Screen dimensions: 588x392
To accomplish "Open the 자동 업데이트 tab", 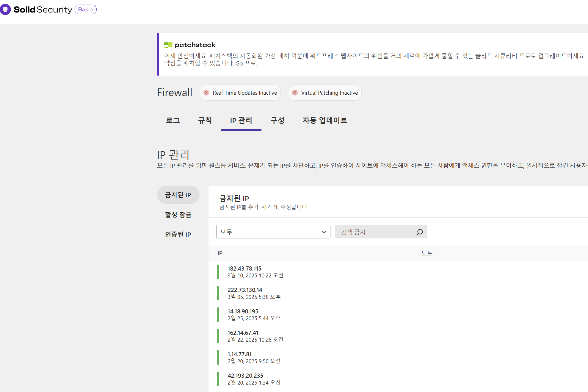I will pos(325,120).
